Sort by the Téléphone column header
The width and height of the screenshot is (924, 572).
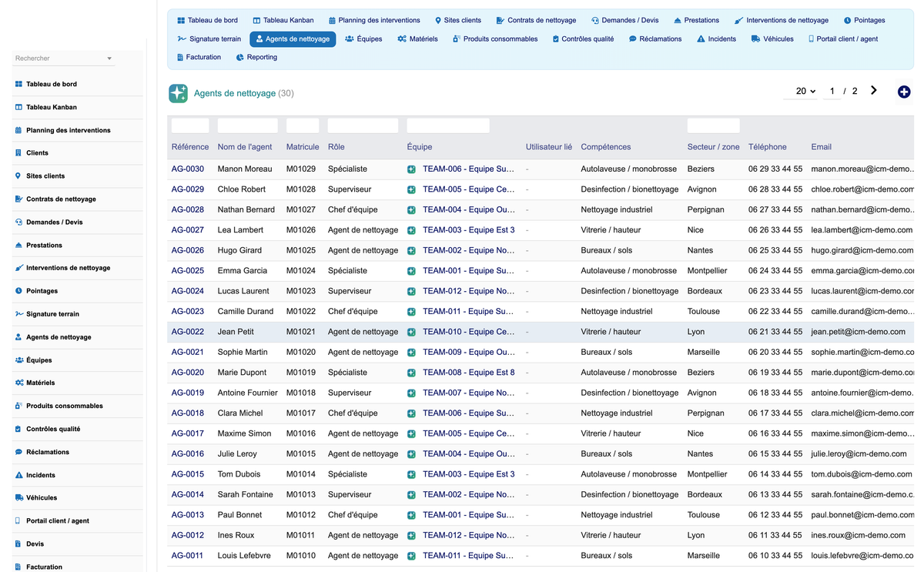pos(768,147)
